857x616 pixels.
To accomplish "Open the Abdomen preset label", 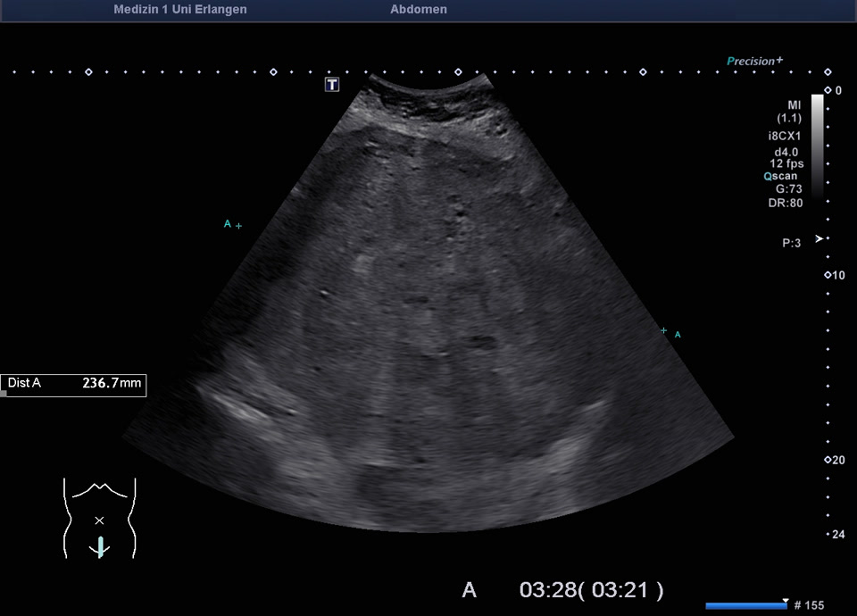I will (419, 10).
